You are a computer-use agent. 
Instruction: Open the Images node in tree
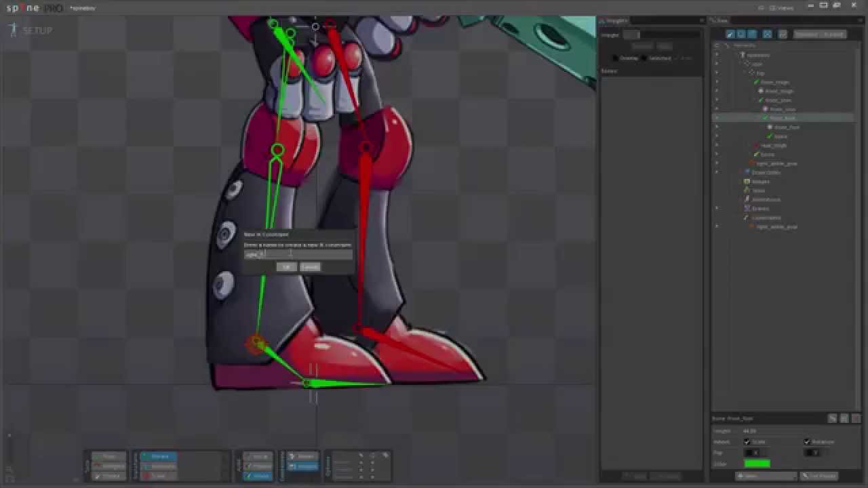[x=760, y=182]
